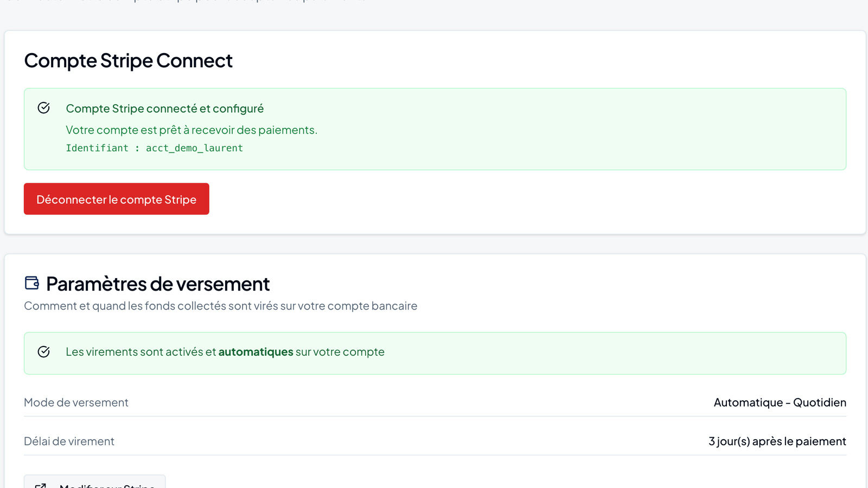Select the Compte Stripe Connect heading

[x=129, y=61]
